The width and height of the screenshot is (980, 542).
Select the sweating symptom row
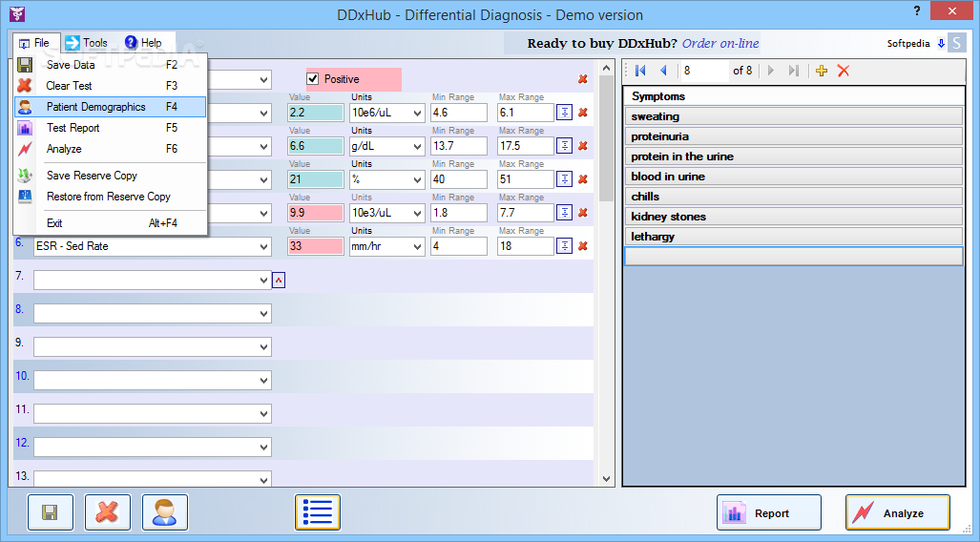[794, 116]
